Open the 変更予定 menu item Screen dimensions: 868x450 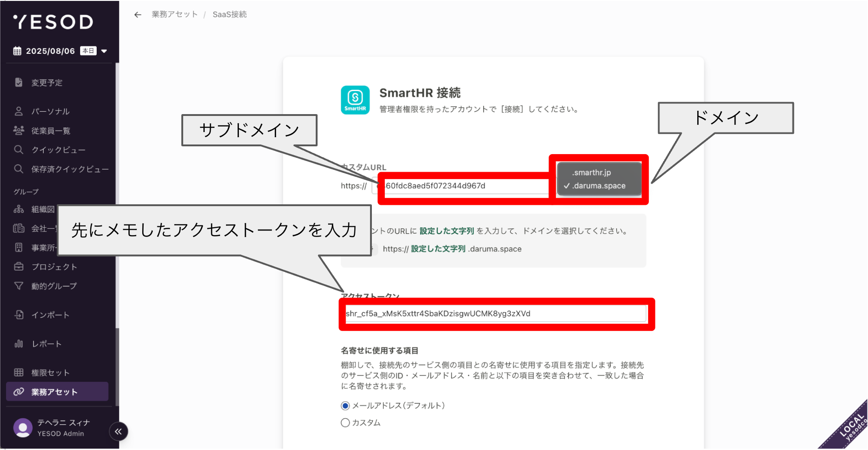click(47, 83)
